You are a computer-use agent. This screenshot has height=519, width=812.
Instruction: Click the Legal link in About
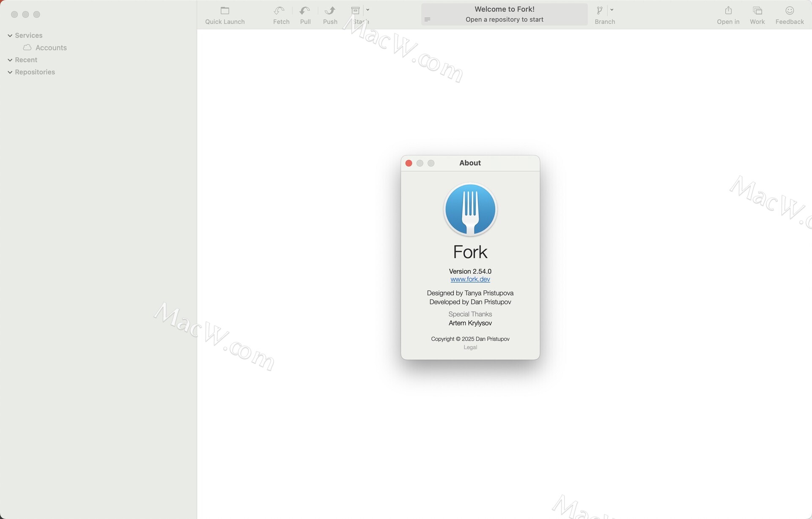click(470, 347)
